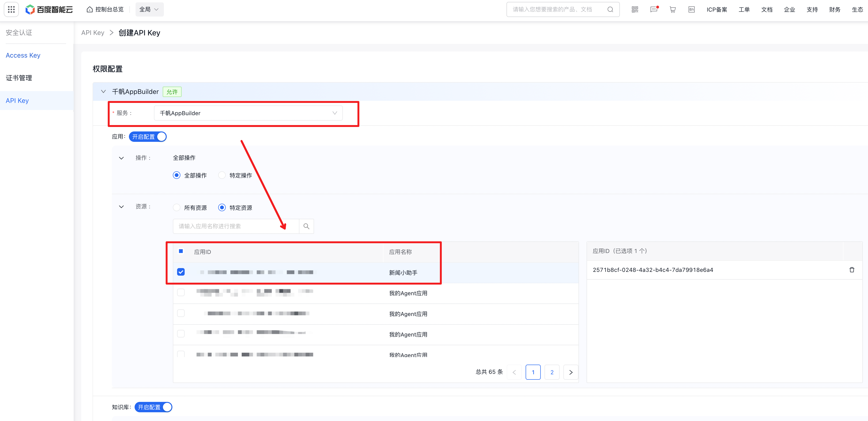Check the first 我的Agent应用 row checkbox

pos(181,292)
